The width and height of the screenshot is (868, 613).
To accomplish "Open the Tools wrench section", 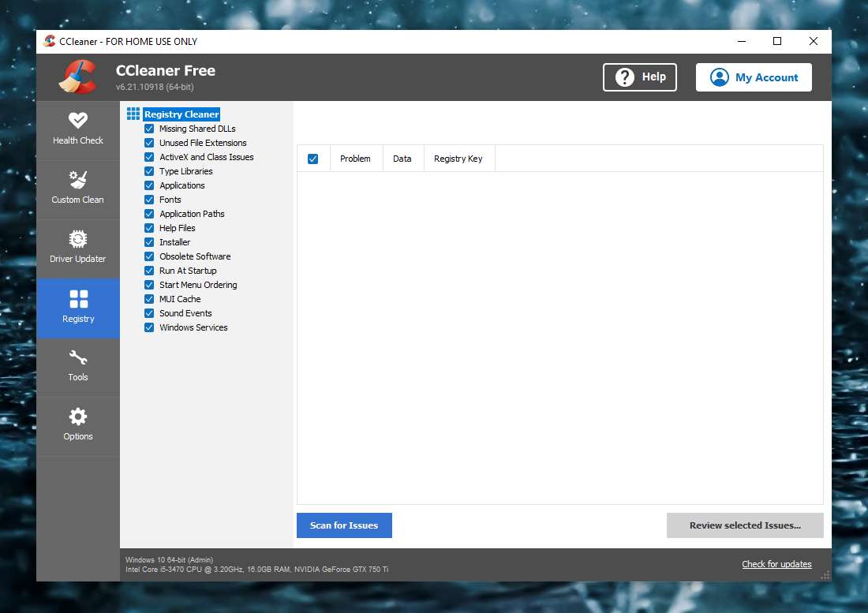I will (x=78, y=367).
